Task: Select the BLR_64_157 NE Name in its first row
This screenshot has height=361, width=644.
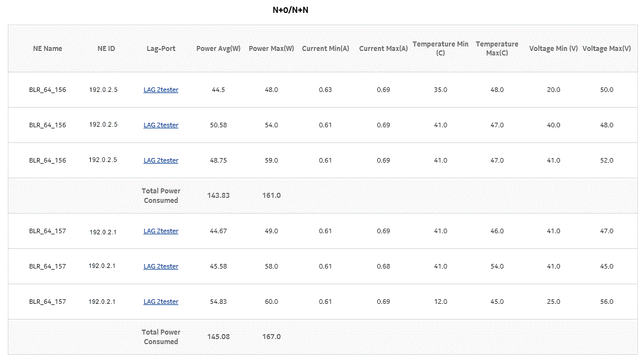Action: point(47,231)
